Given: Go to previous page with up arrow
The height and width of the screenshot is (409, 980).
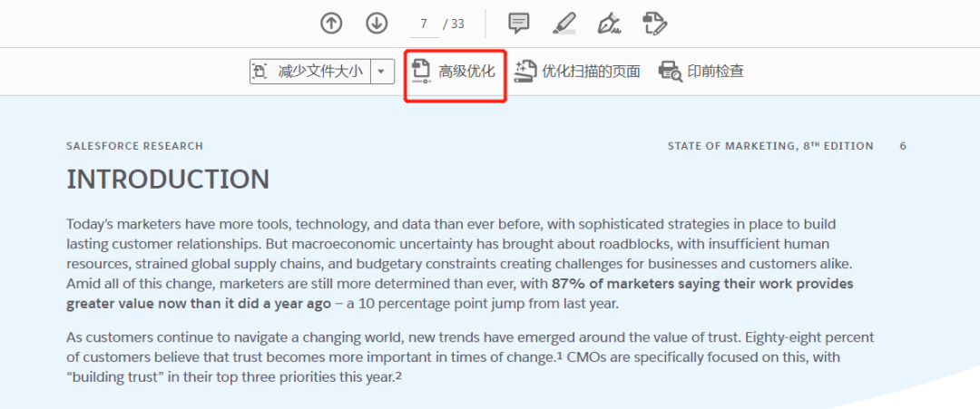Looking at the screenshot, I should (331, 24).
